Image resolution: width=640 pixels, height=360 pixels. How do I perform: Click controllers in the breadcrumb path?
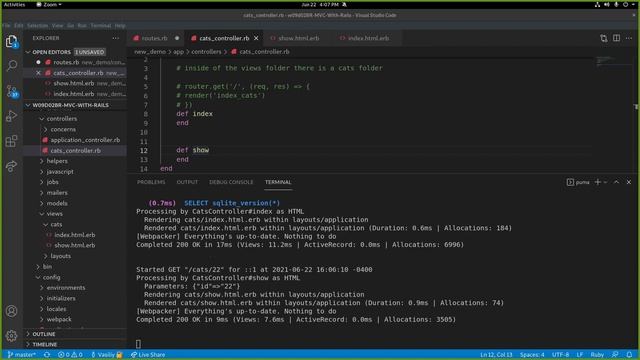point(206,52)
